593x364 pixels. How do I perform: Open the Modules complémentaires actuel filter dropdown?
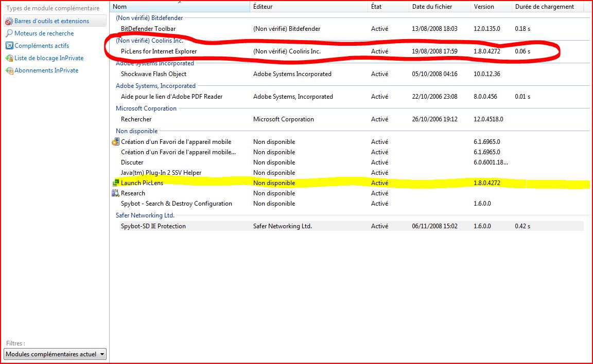pos(55,354)
